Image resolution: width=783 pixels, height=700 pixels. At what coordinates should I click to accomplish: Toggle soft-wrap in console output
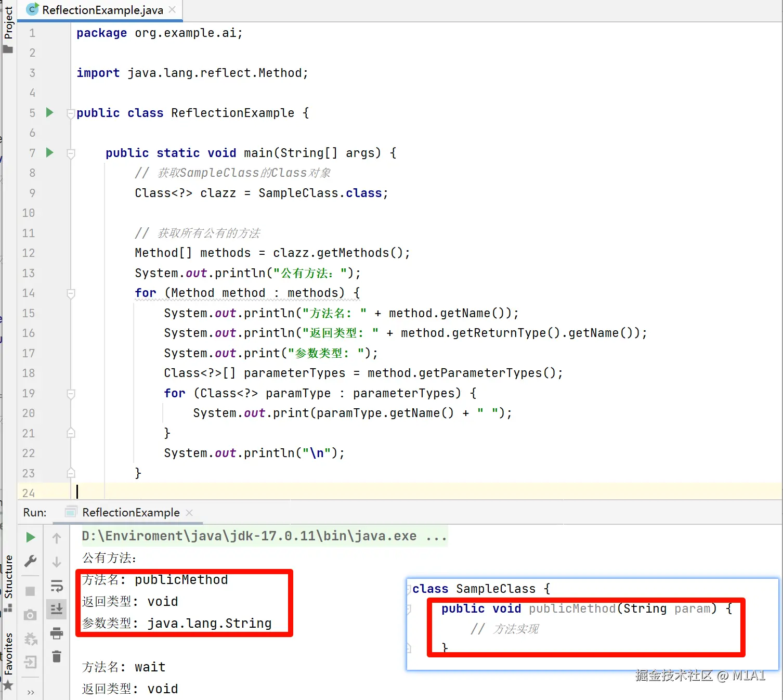[x=57, y=586]
